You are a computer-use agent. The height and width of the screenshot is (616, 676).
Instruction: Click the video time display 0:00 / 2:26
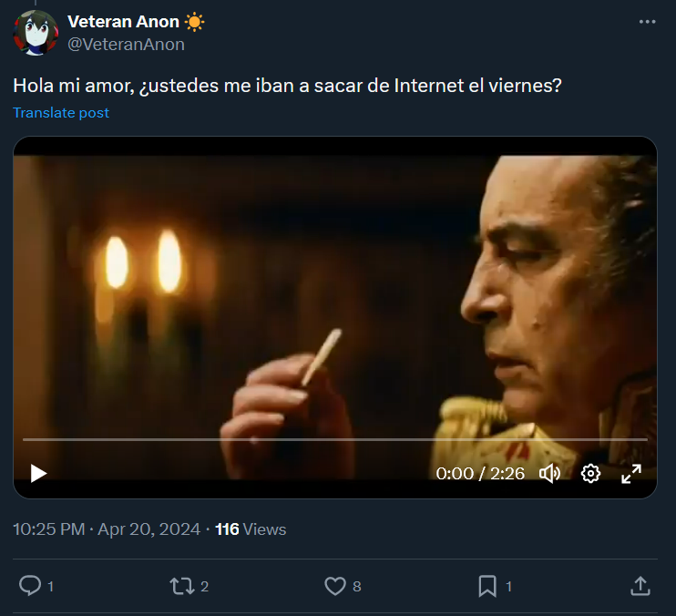coord(480,473)
